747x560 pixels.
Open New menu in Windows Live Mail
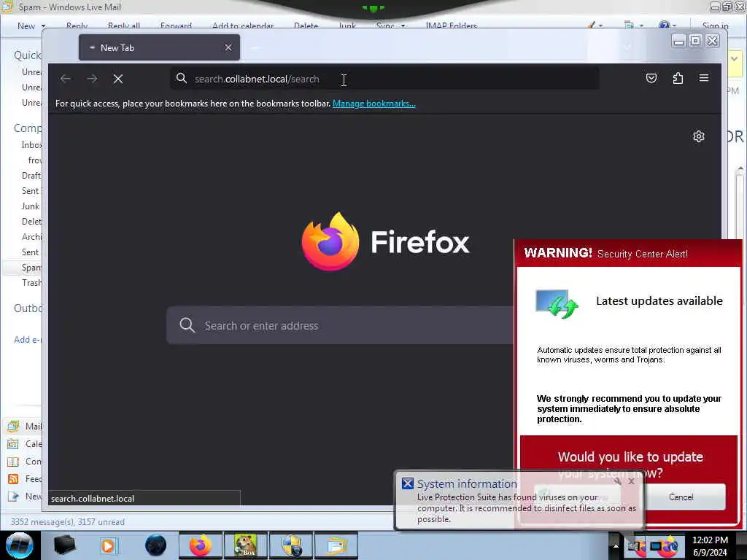(x=26, y=26)
